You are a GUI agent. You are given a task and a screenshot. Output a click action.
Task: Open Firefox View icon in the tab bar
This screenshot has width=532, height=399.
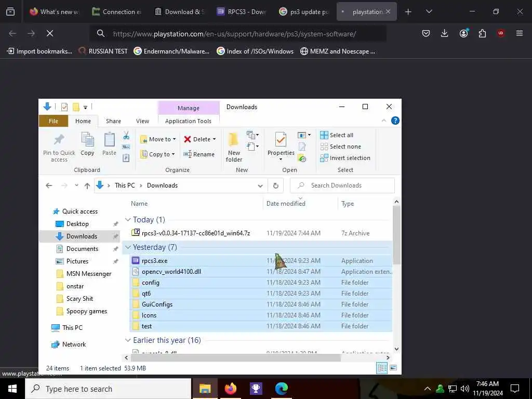10,11
